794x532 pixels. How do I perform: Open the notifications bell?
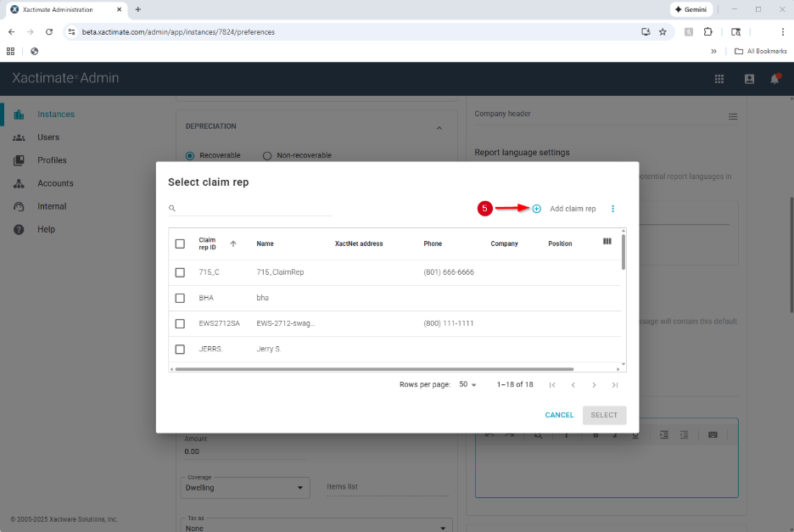(774, 79)
